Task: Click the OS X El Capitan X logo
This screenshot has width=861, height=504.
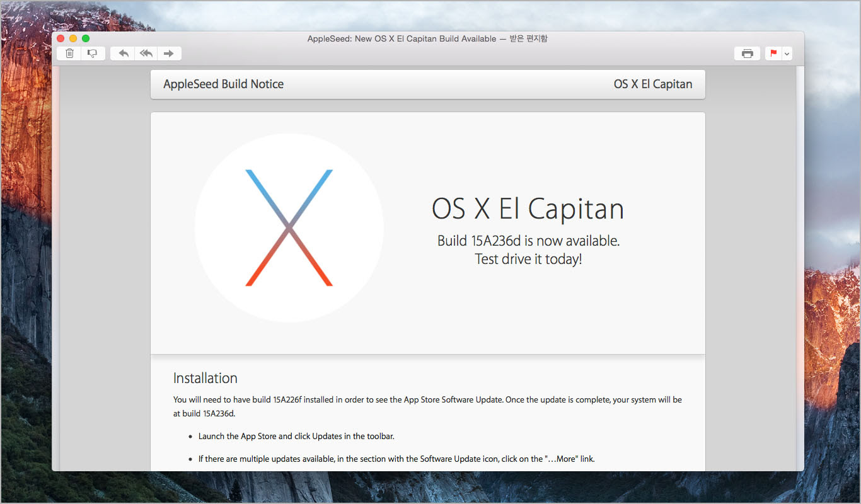Action: [x=289, y=228]
